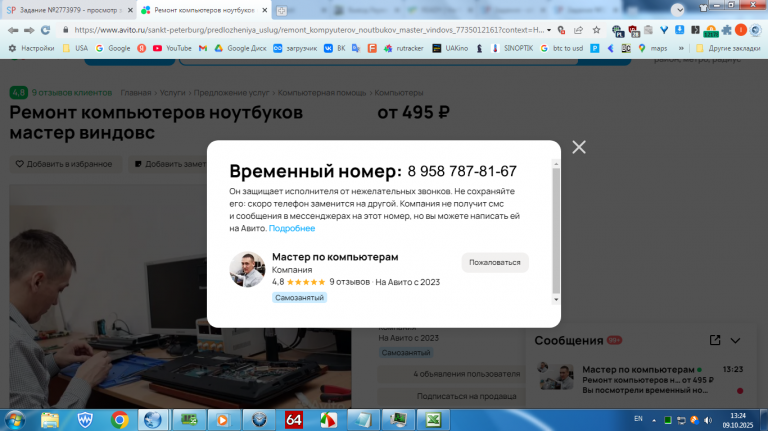Open the Настройки bookmark
Image resolution: width=768 pixels, height=431 pixels.
pyautogui.click(x=31, y=48)
